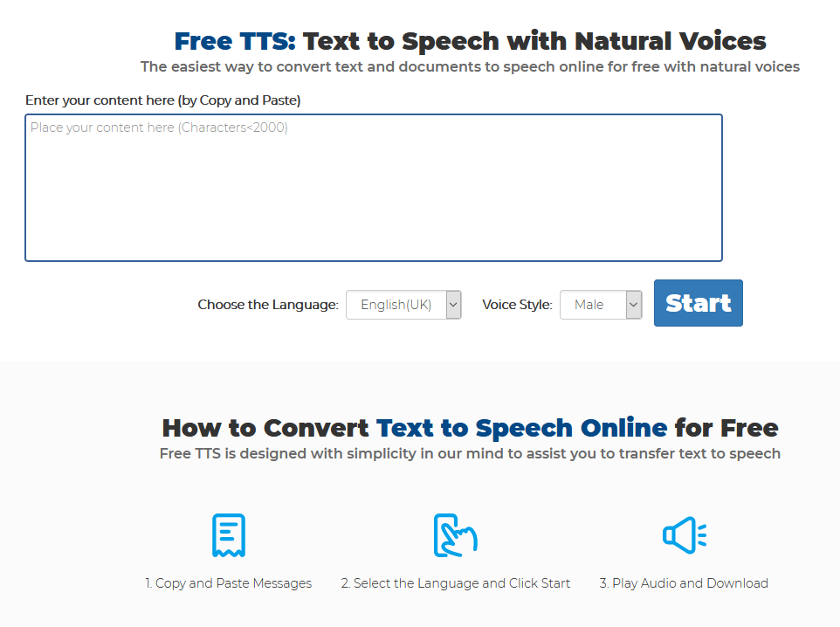Click the hand tapping phone icon
Screen dimensions: 840x627
click(455, 534)
